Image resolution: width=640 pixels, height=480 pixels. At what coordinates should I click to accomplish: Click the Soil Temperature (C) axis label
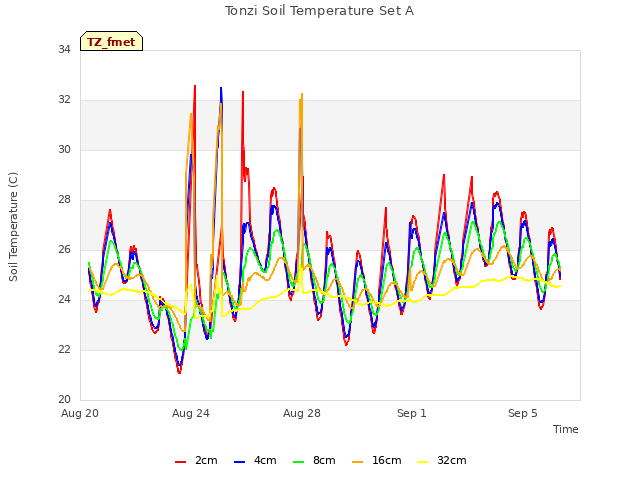[x=13, y=227]
